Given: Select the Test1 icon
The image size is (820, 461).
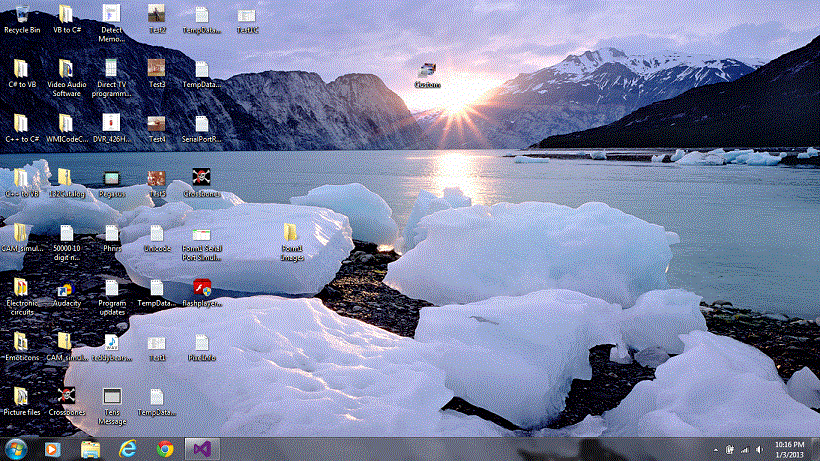Looking at the screenshot, I should tap(156, 348).
